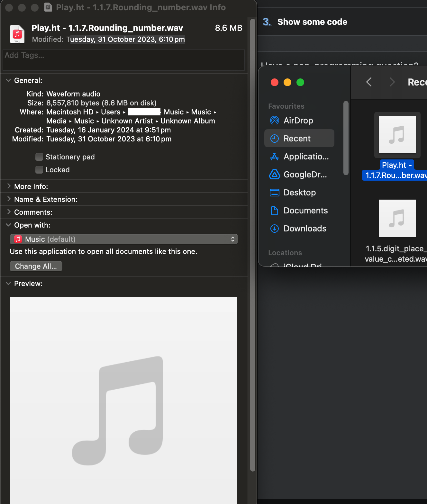Open Documents in Finder sidebar

(x=299, y=211)
